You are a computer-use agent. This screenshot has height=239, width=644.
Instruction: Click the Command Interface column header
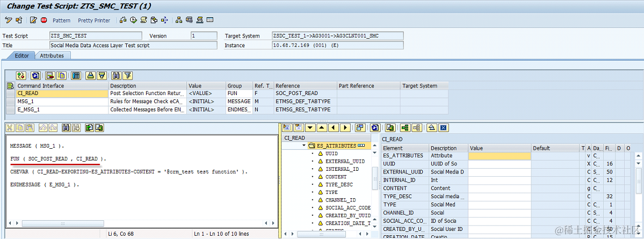(62, 86)
